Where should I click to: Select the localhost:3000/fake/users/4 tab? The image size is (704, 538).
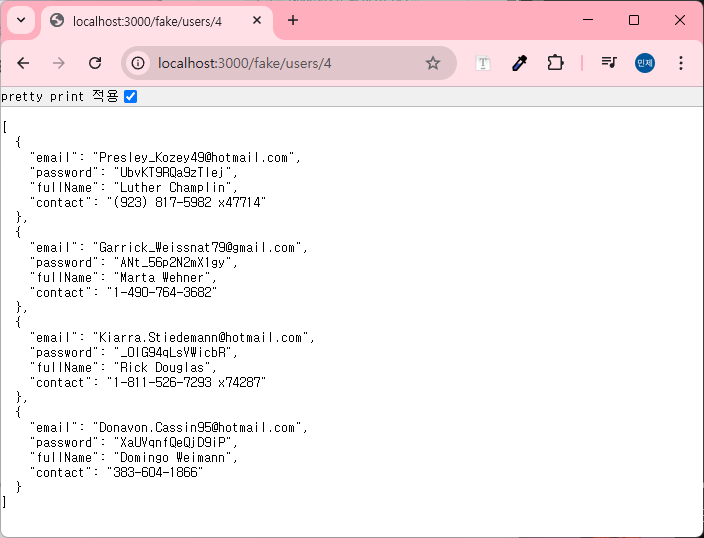coord(157,21)
